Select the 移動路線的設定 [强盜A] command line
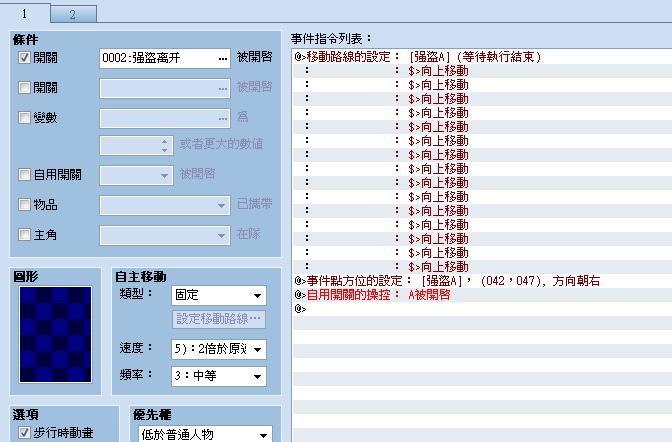This screenshot has height=442, width=672. [483, 57]
